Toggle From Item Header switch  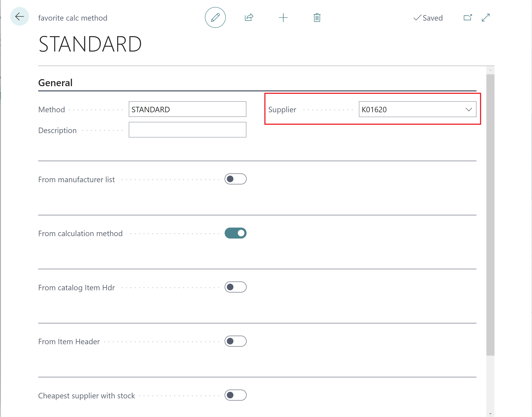tap(235, 341)
